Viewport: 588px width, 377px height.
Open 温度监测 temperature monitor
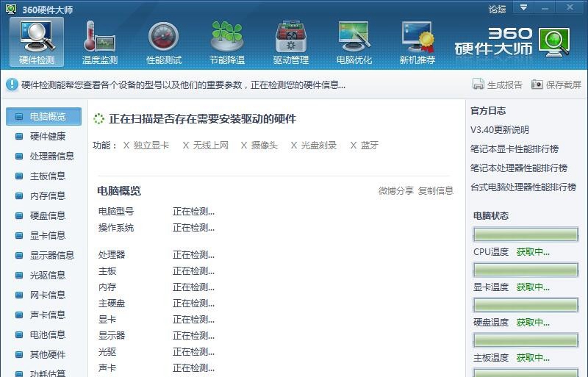click(x=100, y=42)
